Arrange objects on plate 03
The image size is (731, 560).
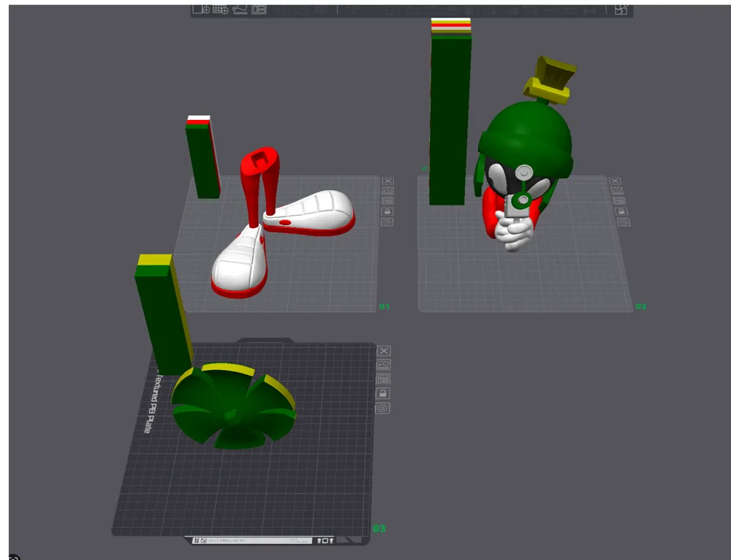click(383, 379)
